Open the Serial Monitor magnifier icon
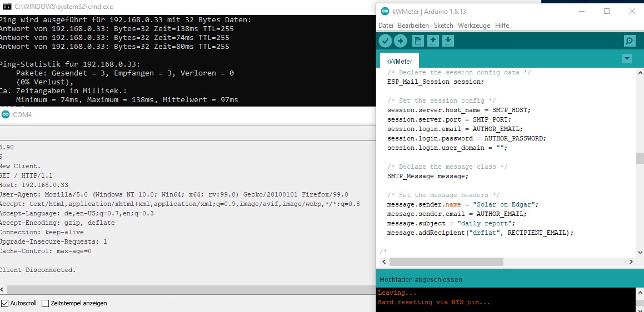The image size is (644, 312). click(x=630, y=41)
